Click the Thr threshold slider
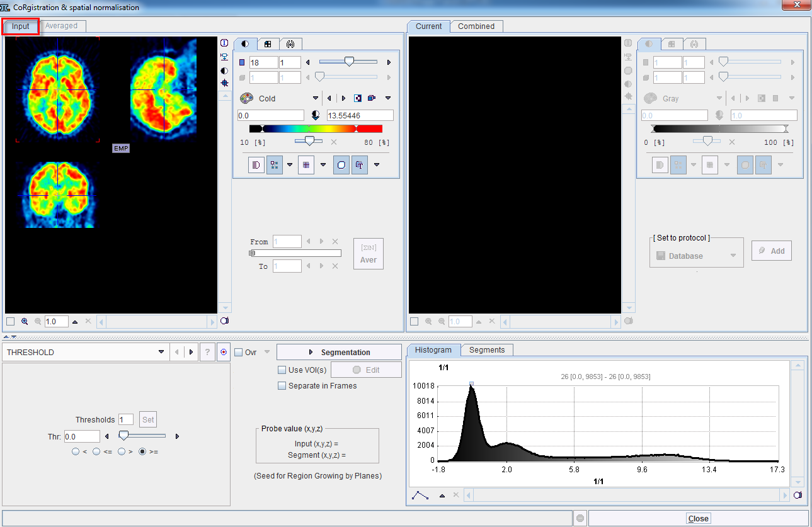812x527 pixels. [x=142, y=436]
